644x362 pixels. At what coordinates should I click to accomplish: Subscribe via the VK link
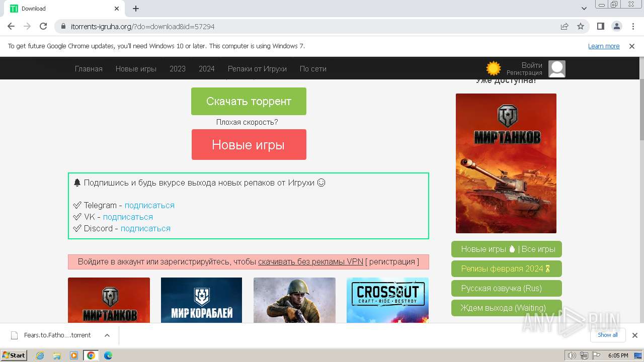(128, 217)
